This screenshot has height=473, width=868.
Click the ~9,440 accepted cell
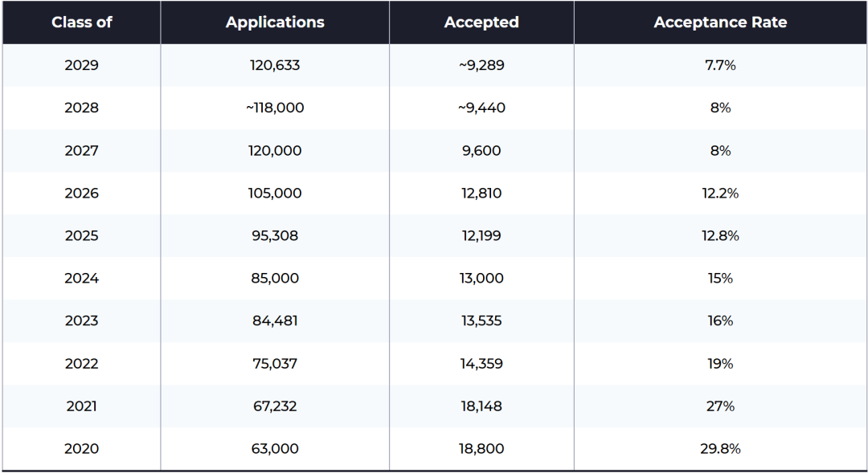[481, 108]
